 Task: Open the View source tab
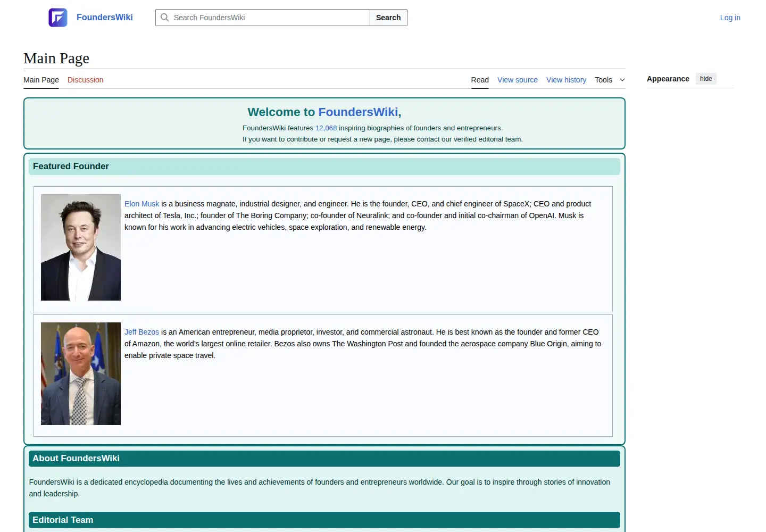518,80
